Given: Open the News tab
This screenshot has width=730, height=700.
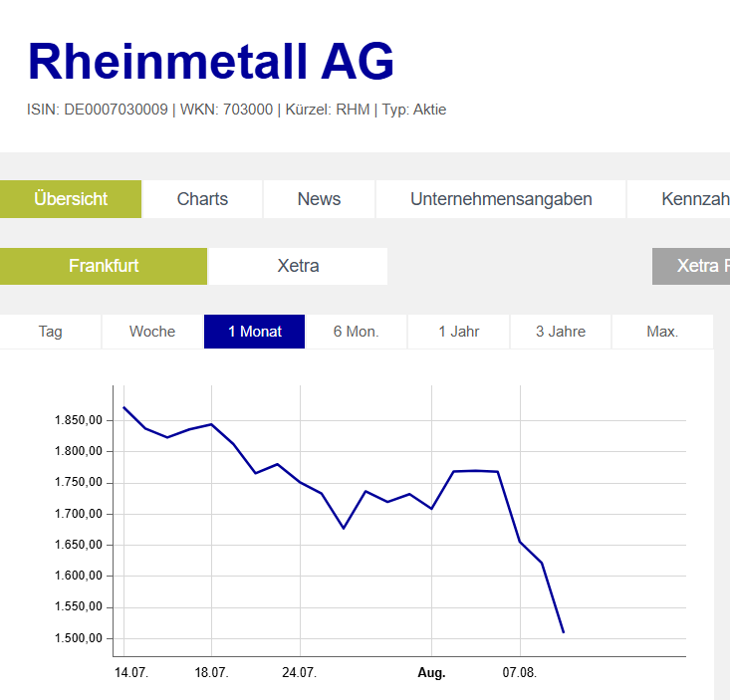Looking at the screenshot, I should pyautogui.click(x=319, y=199).
